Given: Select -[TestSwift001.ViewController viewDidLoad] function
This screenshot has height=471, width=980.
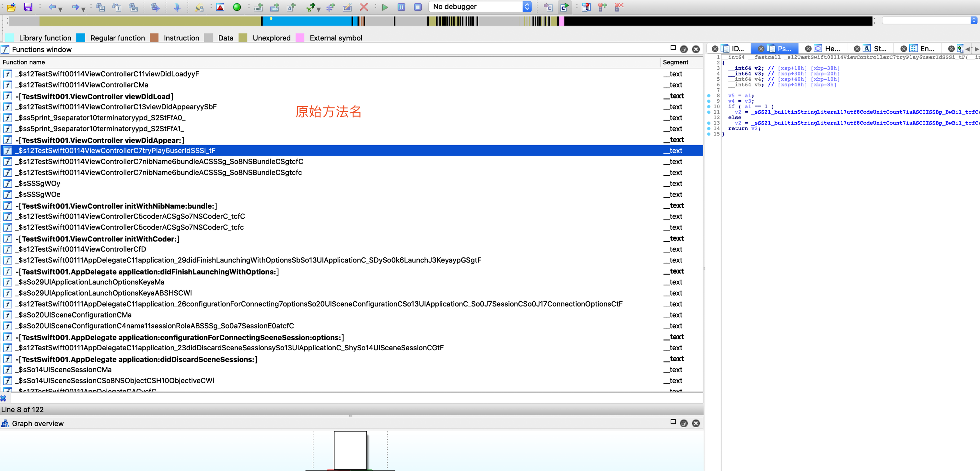Looking at the screenshot, I should click(x=94, y=96).
